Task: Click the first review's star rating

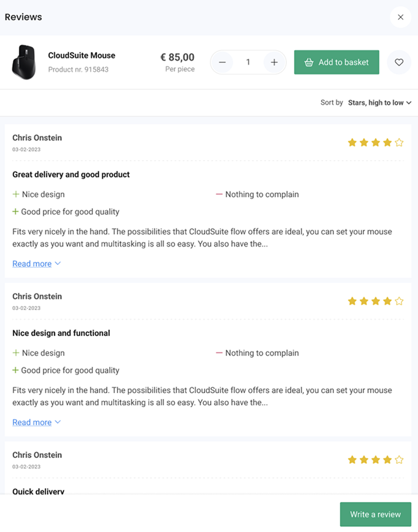Action: tap(375, 142)
